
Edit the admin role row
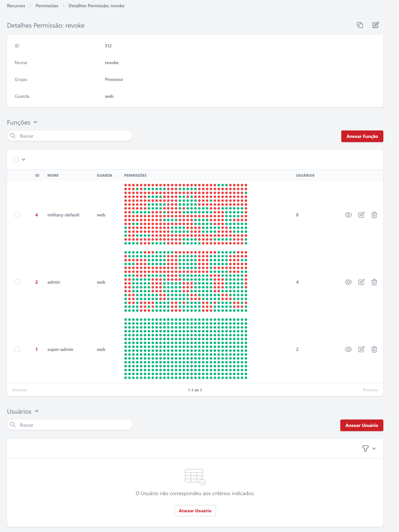[x=361, y=282]
